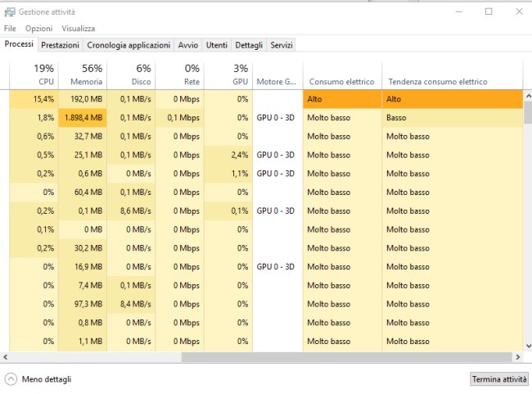Click the Gestione attività title bar icon
Viewport: 532px width, 394px height.
coord(9,11)
